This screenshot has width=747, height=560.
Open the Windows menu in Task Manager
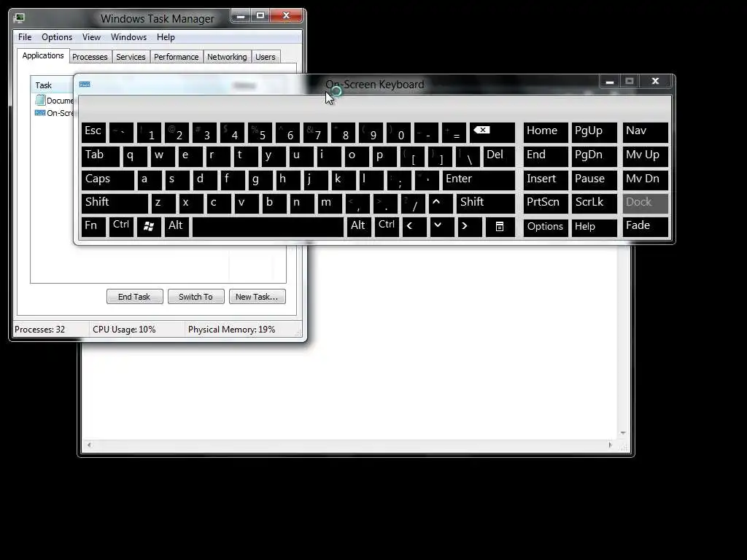(x=128, y=37)
